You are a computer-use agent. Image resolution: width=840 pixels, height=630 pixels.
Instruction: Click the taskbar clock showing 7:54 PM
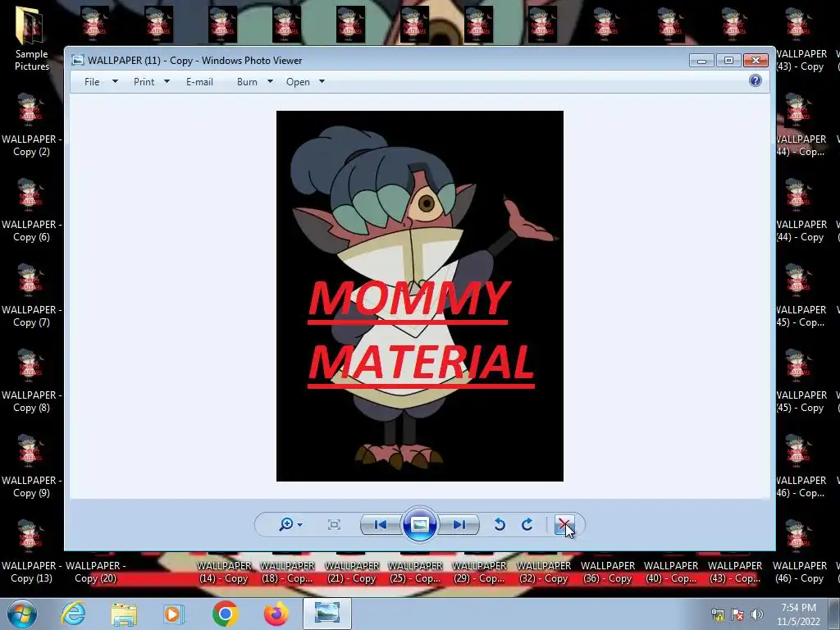coord(798,614)
